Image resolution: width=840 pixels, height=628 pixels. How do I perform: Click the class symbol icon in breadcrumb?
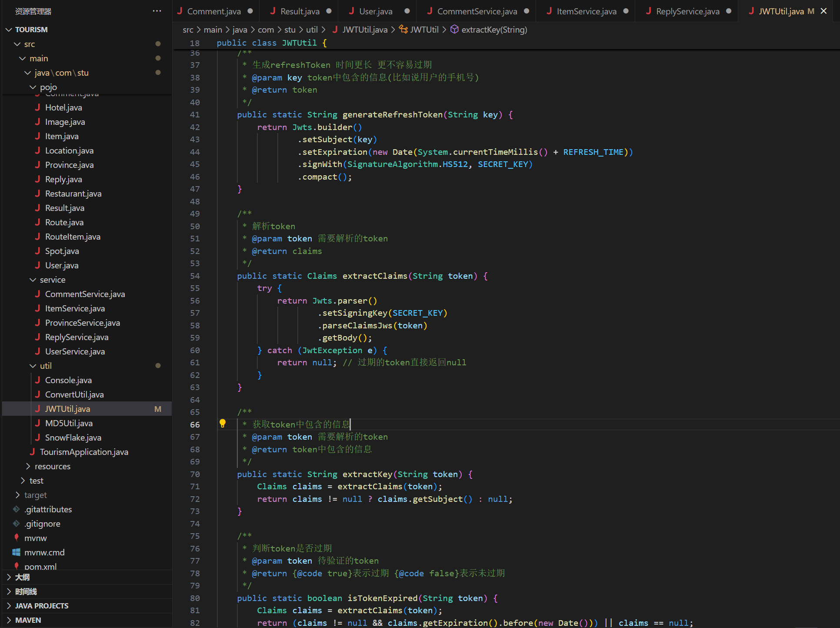(x=403, y=30)
